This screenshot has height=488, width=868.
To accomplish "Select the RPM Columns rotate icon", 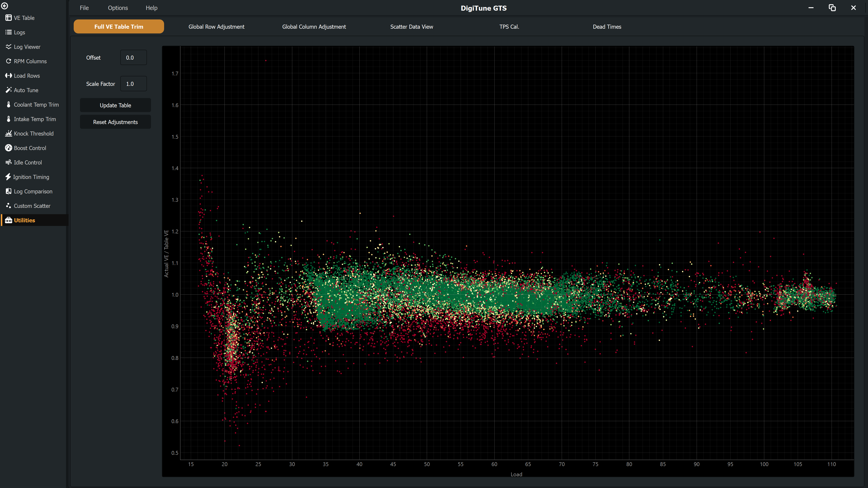I will [x=8, y=61].
